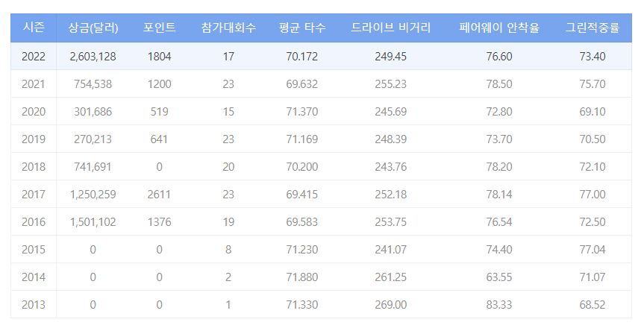Click drive distance 249.45
This screenshot has height=334, width=644.
[x=390, y=56]
